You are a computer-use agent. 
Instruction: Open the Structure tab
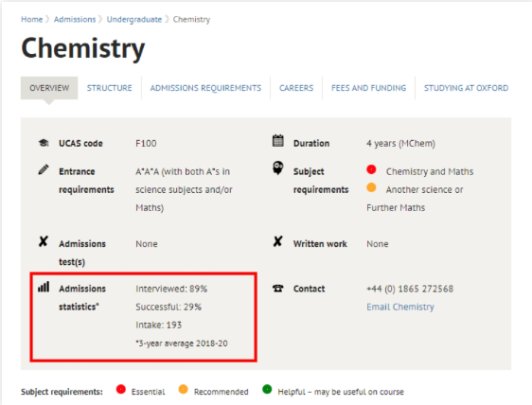[109, 88]
